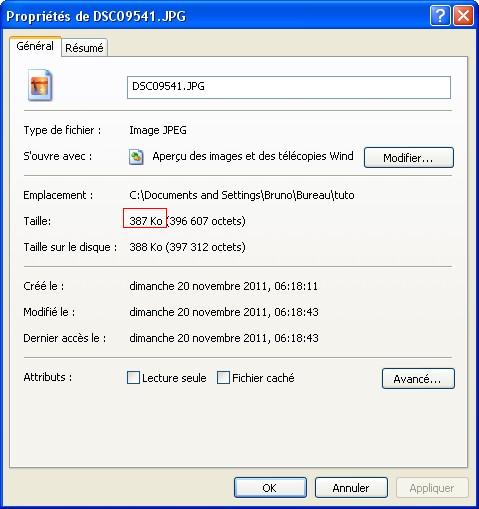Click Annuler to cancel changes
479x509 pixels.
pos(351,488)
